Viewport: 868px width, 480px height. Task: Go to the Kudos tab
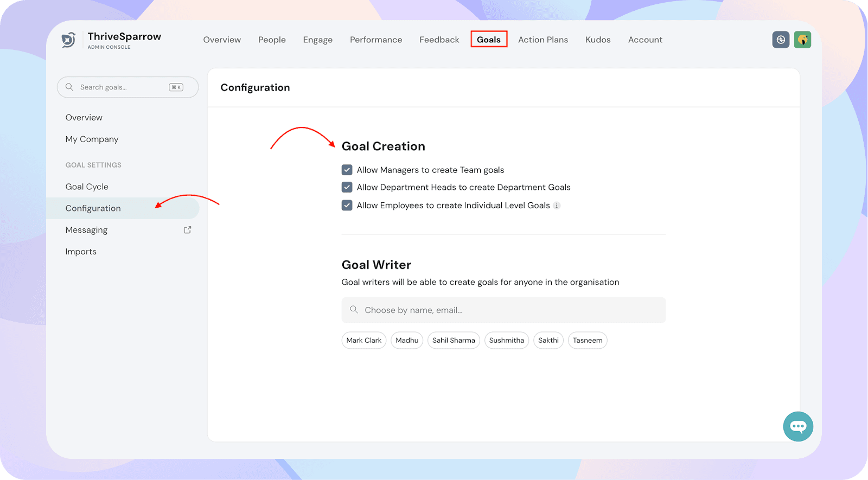(598, 40)
